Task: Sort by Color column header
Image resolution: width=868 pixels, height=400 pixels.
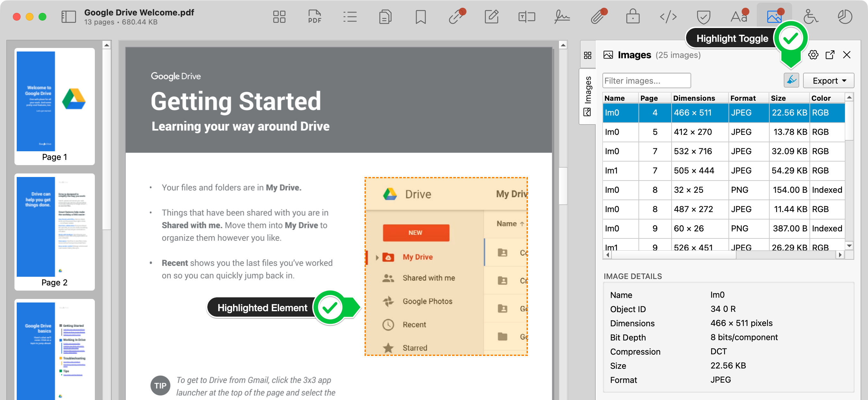Action: click(x=827, y=98)
